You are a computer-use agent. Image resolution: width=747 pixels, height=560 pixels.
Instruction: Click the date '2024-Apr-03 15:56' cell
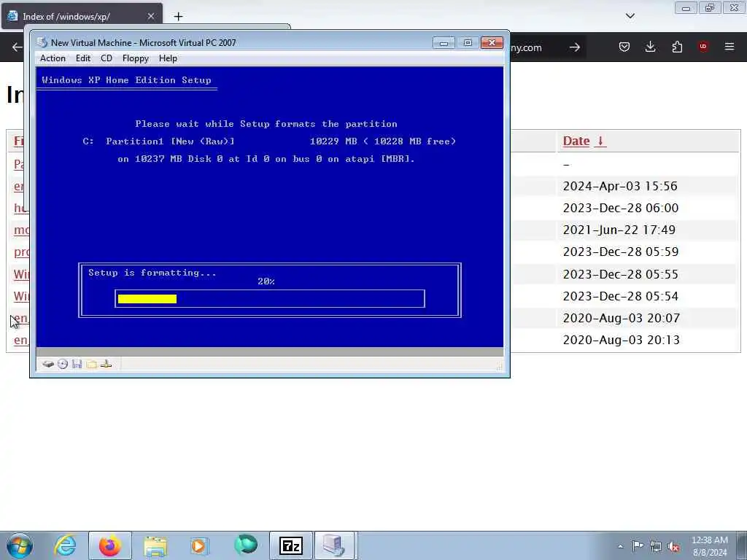pos(620,186)
